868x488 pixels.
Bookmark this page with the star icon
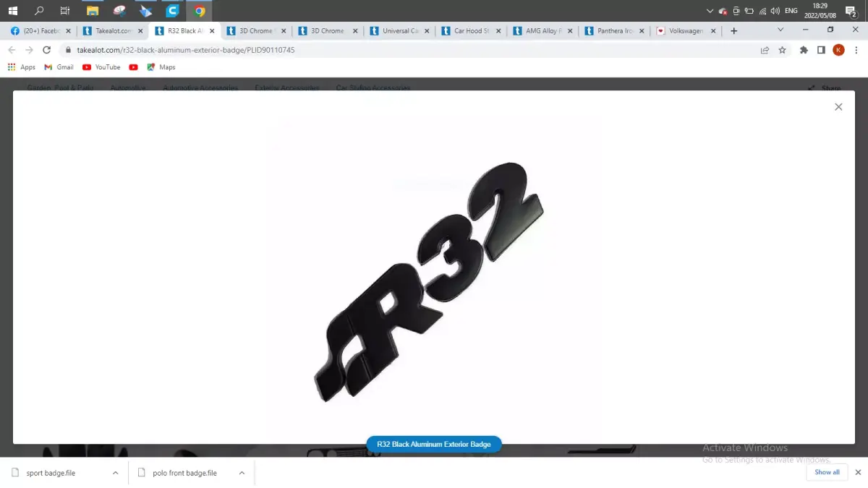tap(782, 50)
